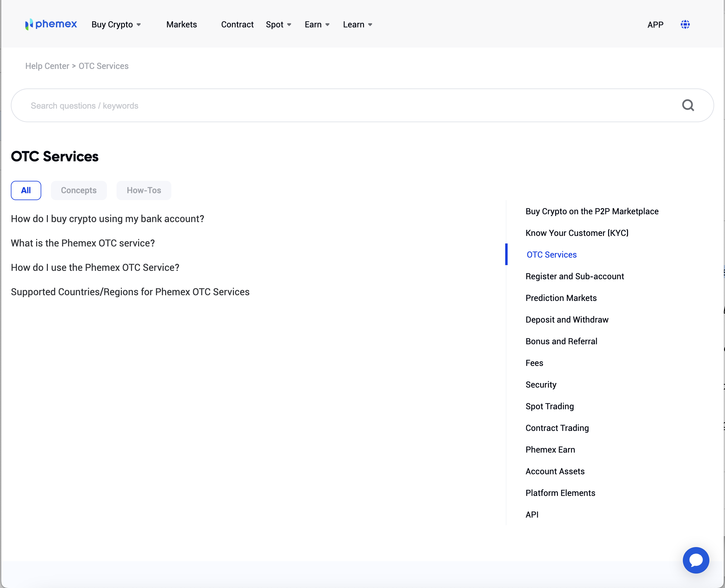Open the live chat bubble
725x588 pixels.
tap(695, 560)
